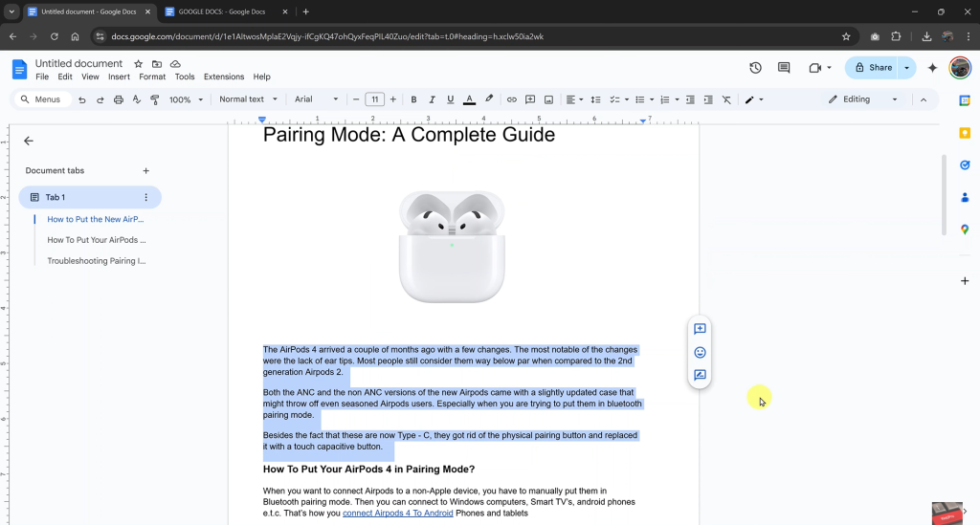The image size is (980, 525).
Task: Toggle the numbered list icon
Action: (665, 99)
